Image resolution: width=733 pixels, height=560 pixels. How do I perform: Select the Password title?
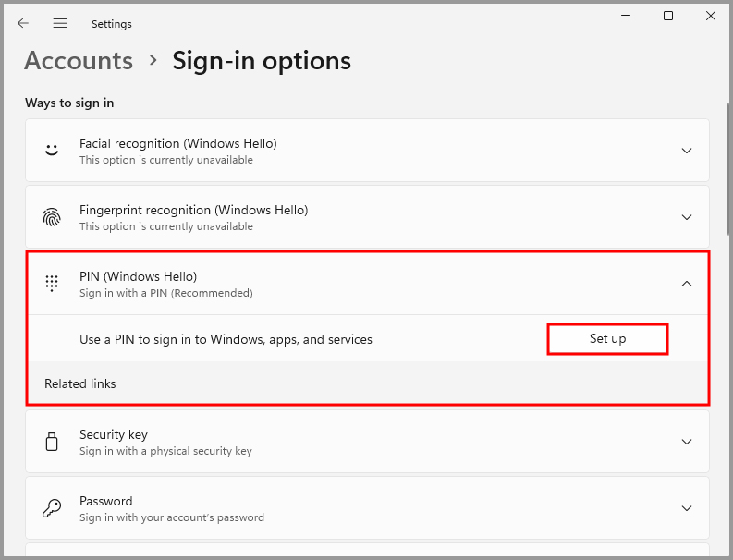point(106,501)
